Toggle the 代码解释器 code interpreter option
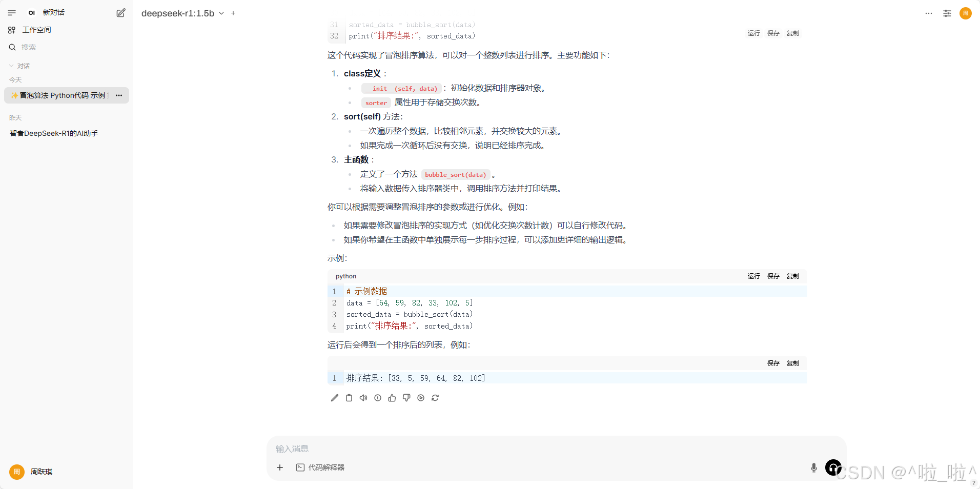The height and width of the screenshot is (489, 980). pos(320,467)
